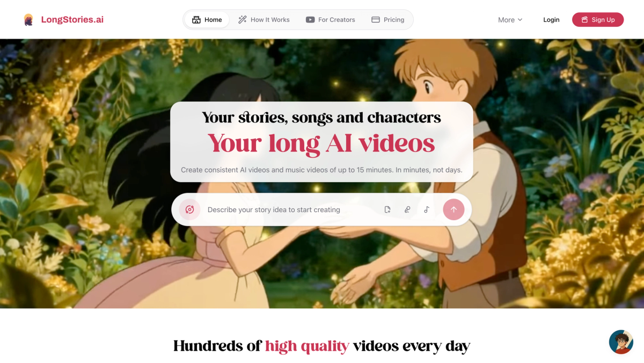
Task: Click the round icon left of the story prompt
Action: (189, 209)
